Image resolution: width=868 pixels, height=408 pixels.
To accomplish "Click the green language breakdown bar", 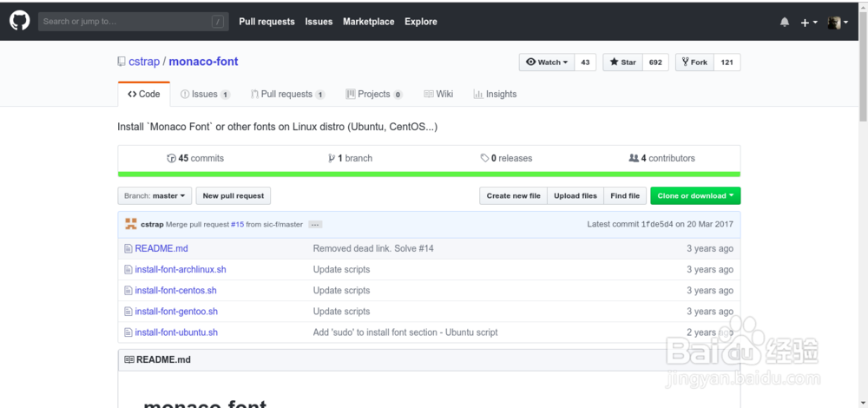I will tap(429, 174).
